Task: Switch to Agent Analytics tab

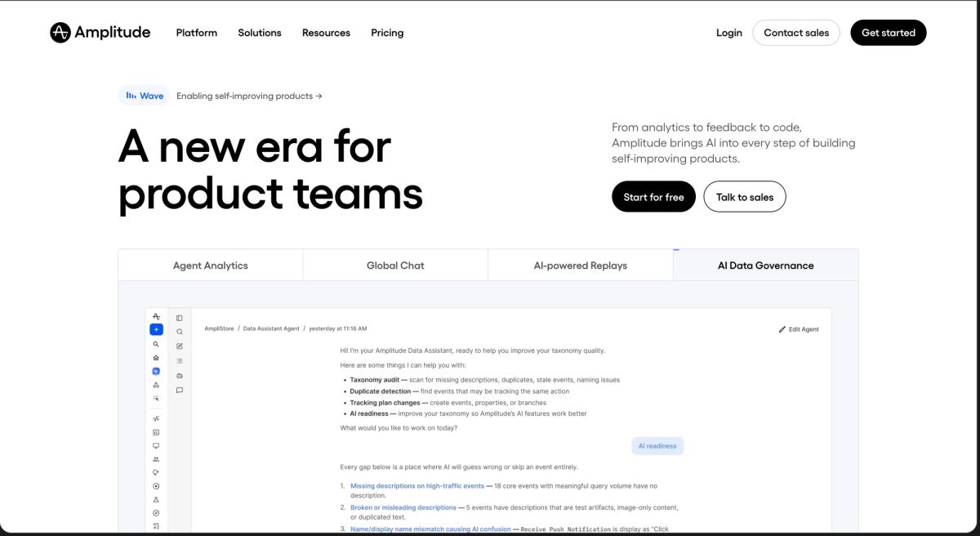Action: pyautogui.click(x=211, y=266)
